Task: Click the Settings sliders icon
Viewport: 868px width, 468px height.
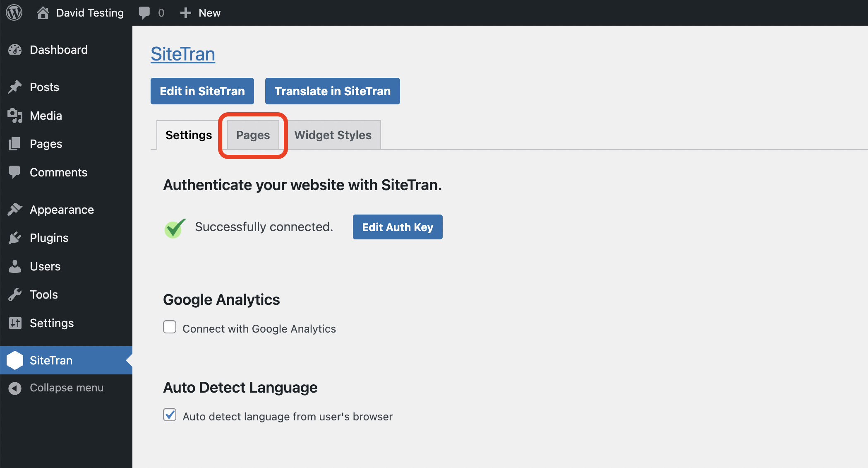Action: [15, 323]
